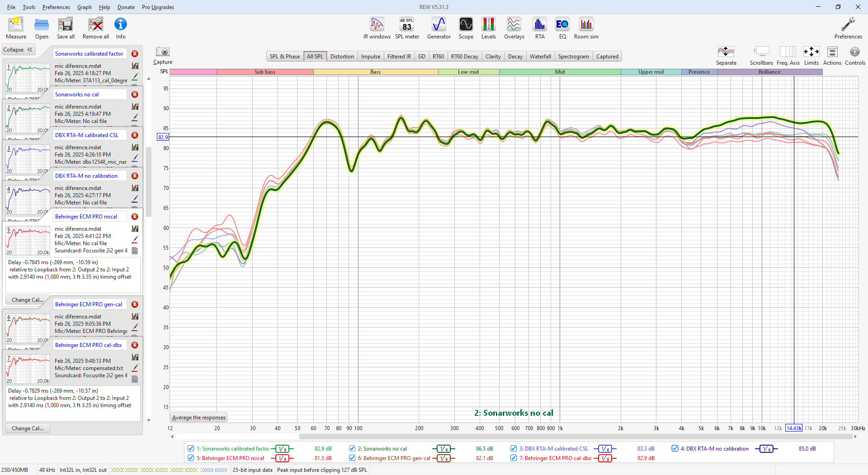This screenshot has width=868, height=475.
Task: Open smoothing selector for DBX RTA-M no calibration
Action: [766, 449]
